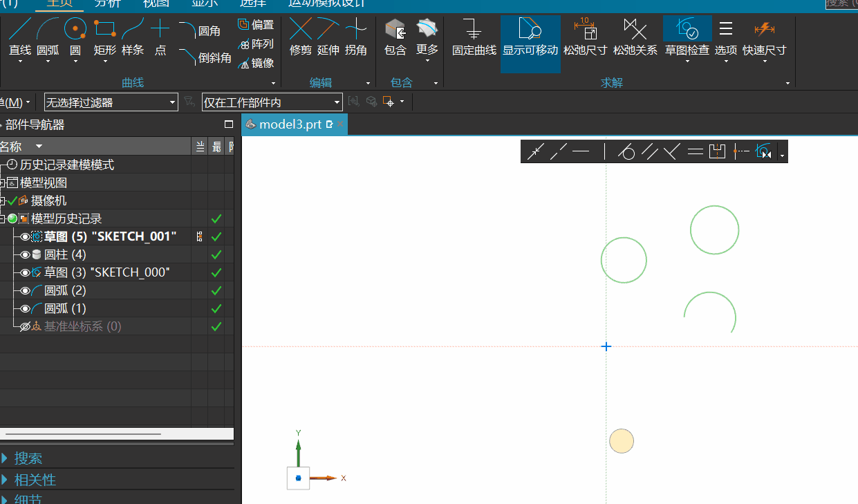Image resolution: width=858 pixels, height=504 pixels.
Task: Hide the 草图 (3) SKETCH_000 item
Action: click(26, 273)
